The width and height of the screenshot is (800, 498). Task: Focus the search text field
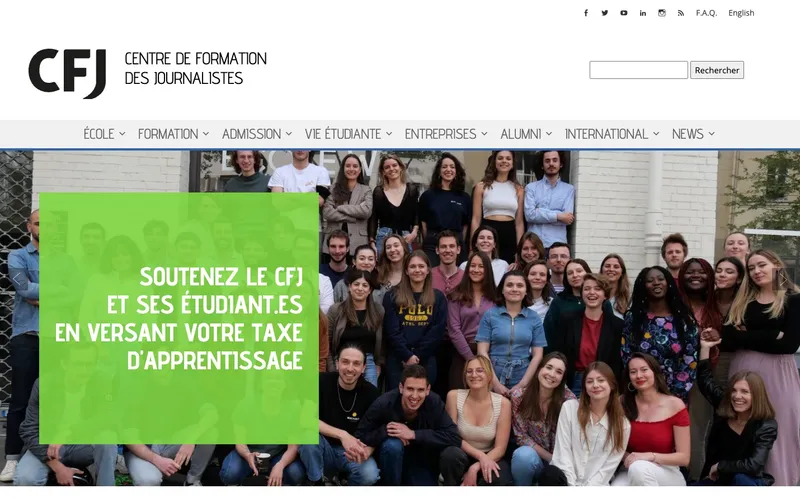pos(638,70)
